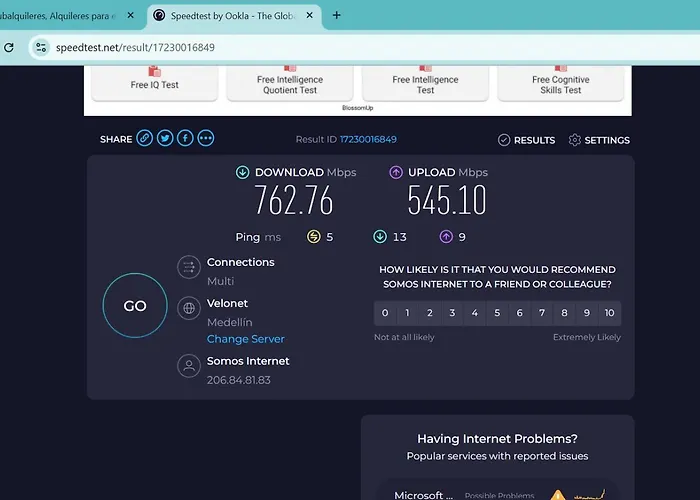This screenshot has height=500, width=700.
Task: Copy the result link via share icon
Action: [x=144, y=138]
